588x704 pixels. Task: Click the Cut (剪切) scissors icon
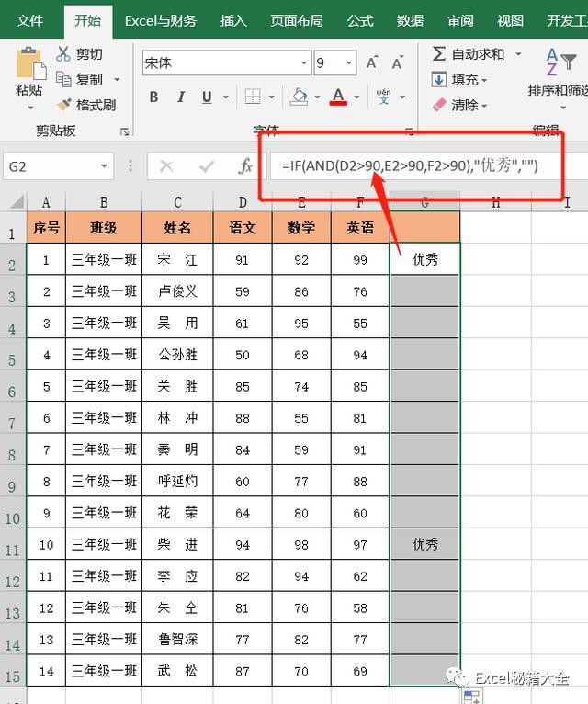63,54
